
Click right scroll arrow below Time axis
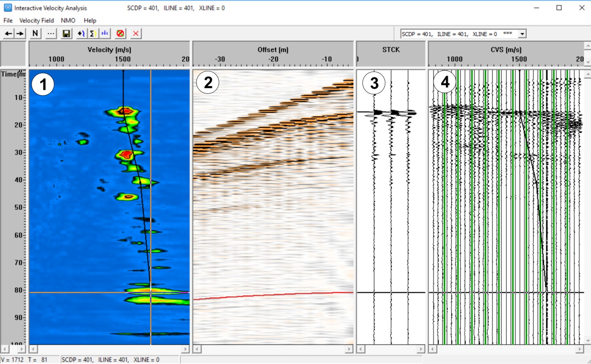click(21, 349)
